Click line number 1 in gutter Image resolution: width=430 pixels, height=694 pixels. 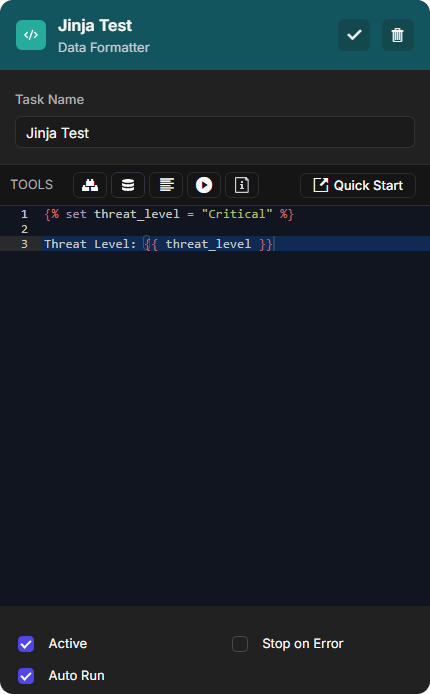click(24, 214)
